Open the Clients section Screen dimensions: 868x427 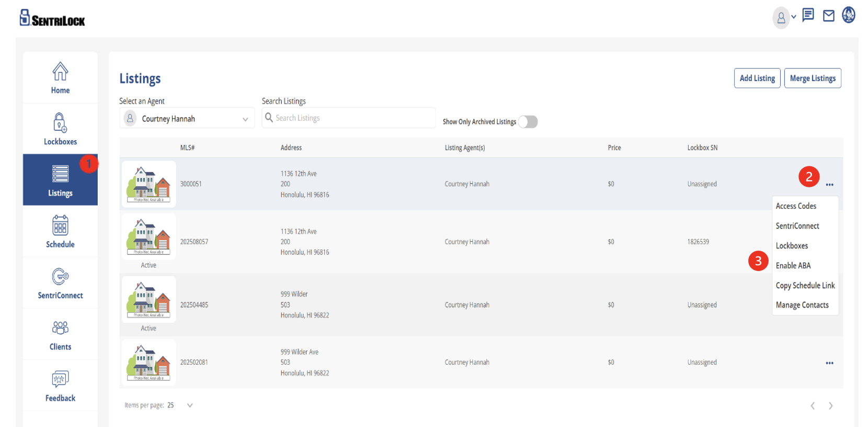tap(60, 334)
